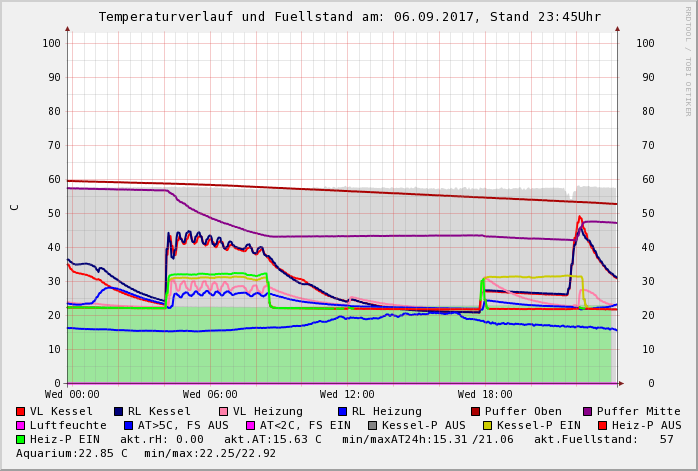Viewport: 698px width, 471px height.
Task: Click the gray Kessel-P AUS legend swatch
Action: tap(373, 425)
